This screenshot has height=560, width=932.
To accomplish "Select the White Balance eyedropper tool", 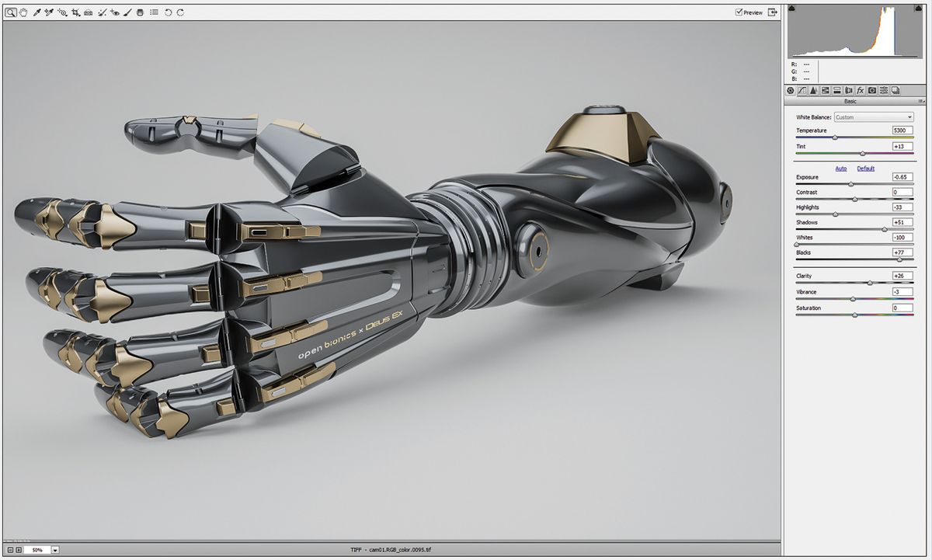I will [x=36, y=12].
